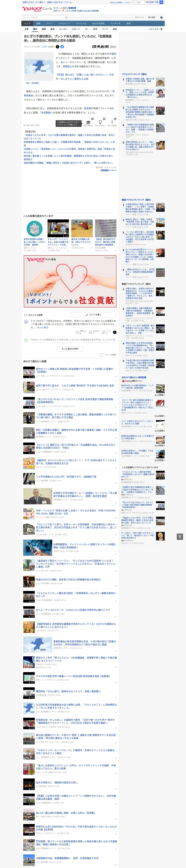Open 科学 category sub-tab
This screenshot has height=868, width=186.
[95, 29]
